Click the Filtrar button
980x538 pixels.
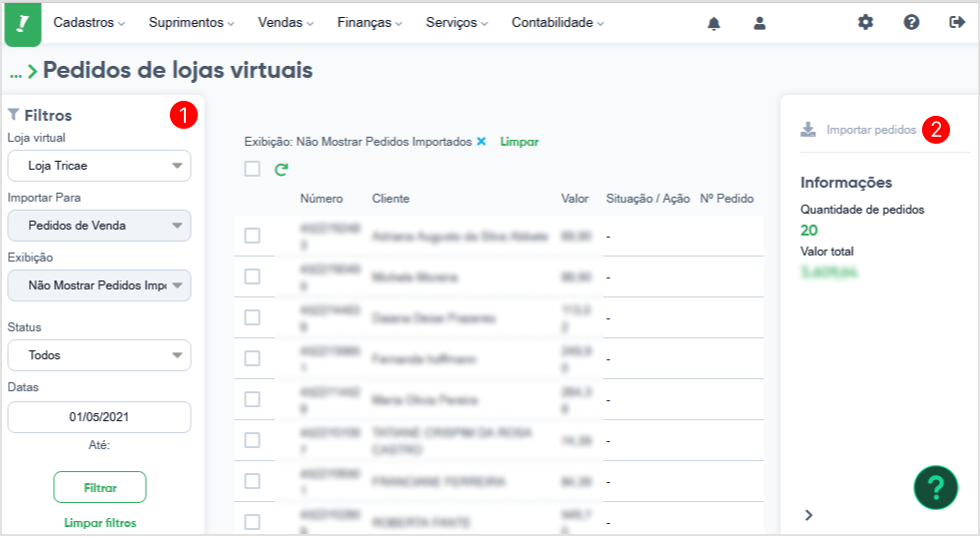pos(100,488)
